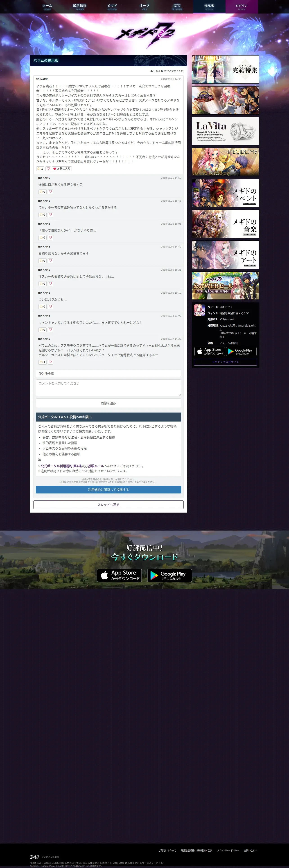
Task: Dislike the comment 髪飾り落ちないから火殴竜
Action: [x=50, y=261]
